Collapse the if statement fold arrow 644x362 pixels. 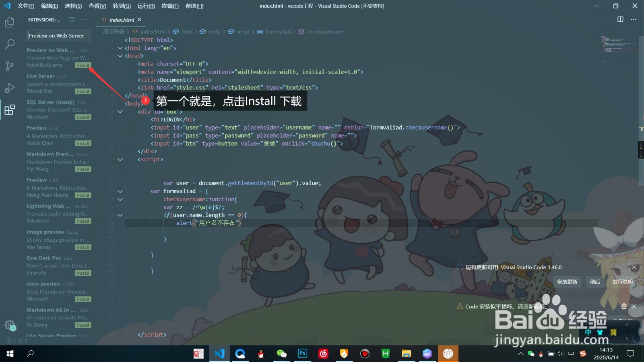point(120,215)
